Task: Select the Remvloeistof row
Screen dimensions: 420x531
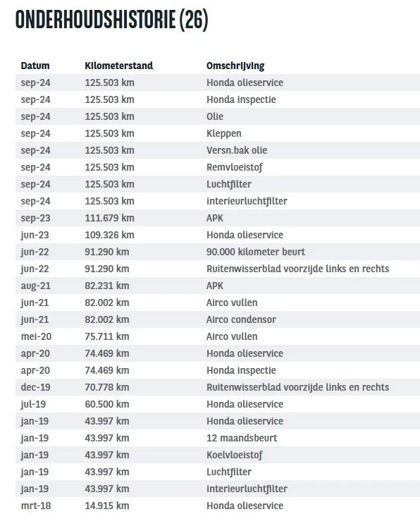Action: (218, 167)
